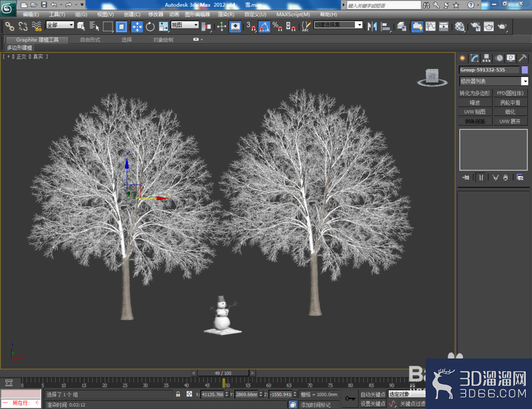Activate the Select Object arrow tool
Screen dimensions: 532x409
[x=81, y=26]
